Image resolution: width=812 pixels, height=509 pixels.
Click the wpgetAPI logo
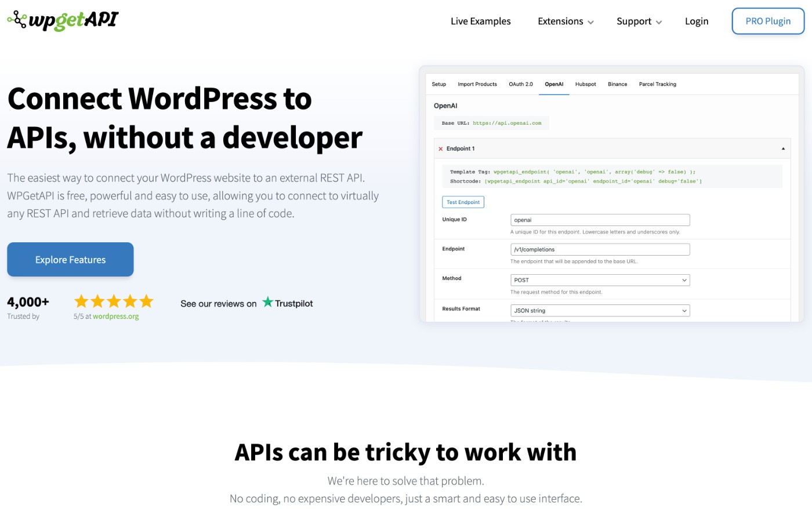tap(63, 20)
